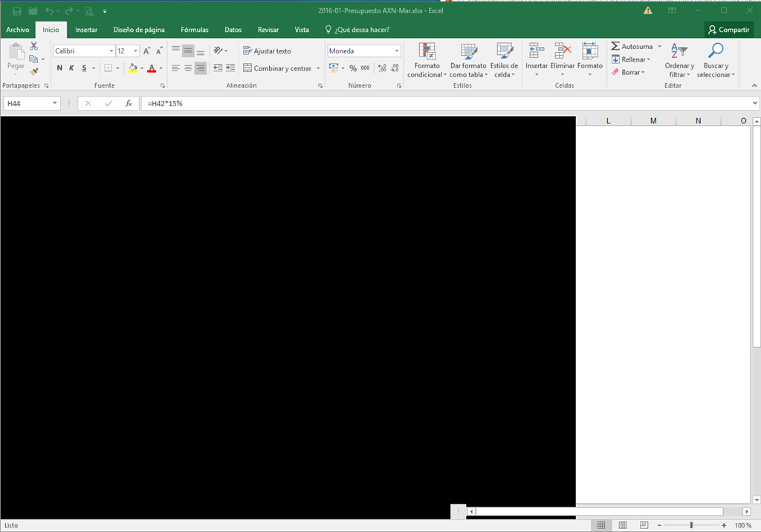Open the Archivo tab

coord(18,30)
